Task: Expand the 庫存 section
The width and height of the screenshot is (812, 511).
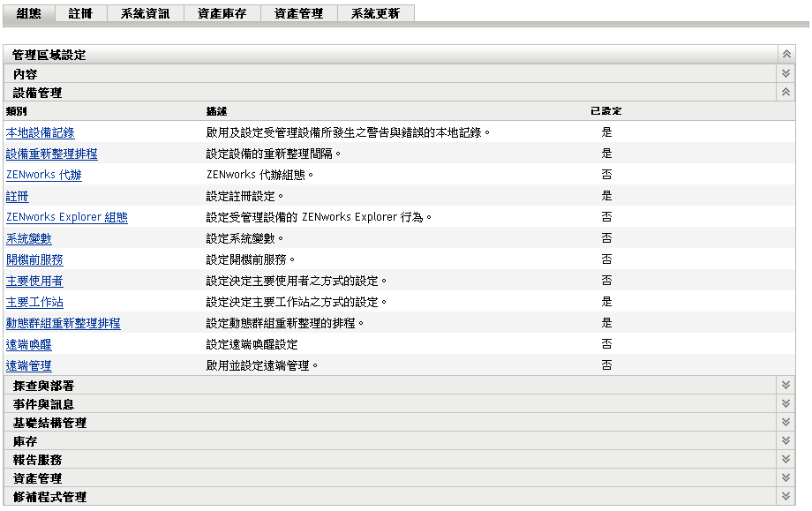Action: click(x=786, y=441)
